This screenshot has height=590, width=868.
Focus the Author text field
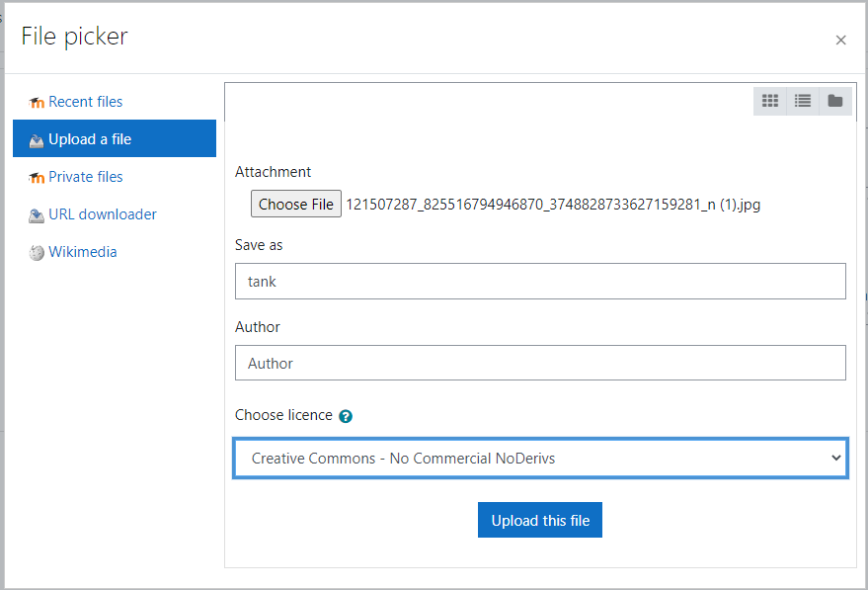540,363
